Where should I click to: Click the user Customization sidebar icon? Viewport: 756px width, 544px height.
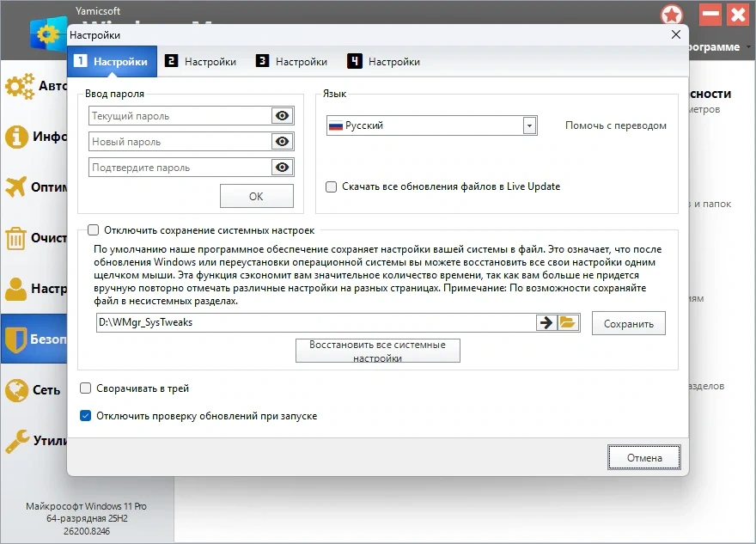point(16,289)
